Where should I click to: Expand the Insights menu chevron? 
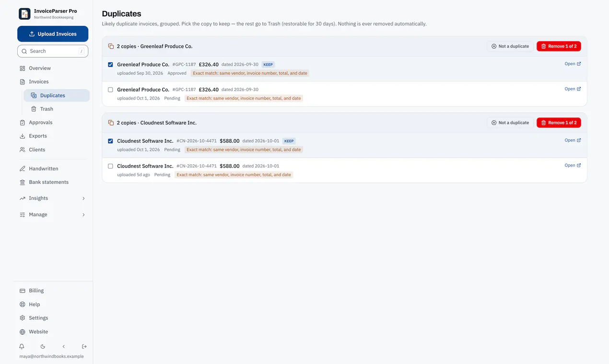coord(83,198)
